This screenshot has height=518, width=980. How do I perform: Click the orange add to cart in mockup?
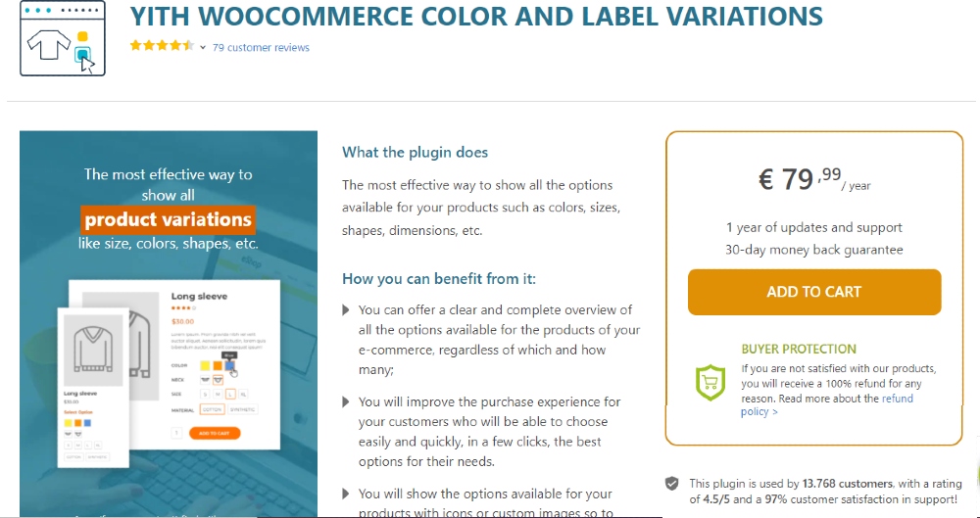click(x=215, y=433)
